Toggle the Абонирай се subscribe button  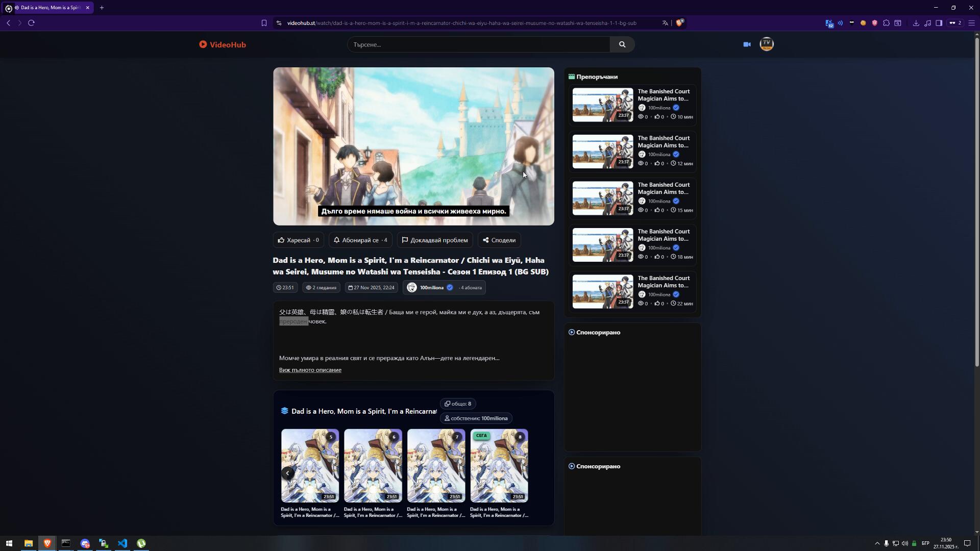pos(360,240)
